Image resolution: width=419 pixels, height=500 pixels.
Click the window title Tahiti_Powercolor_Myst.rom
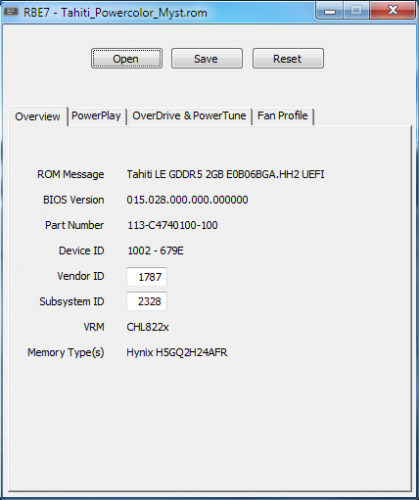134,13
